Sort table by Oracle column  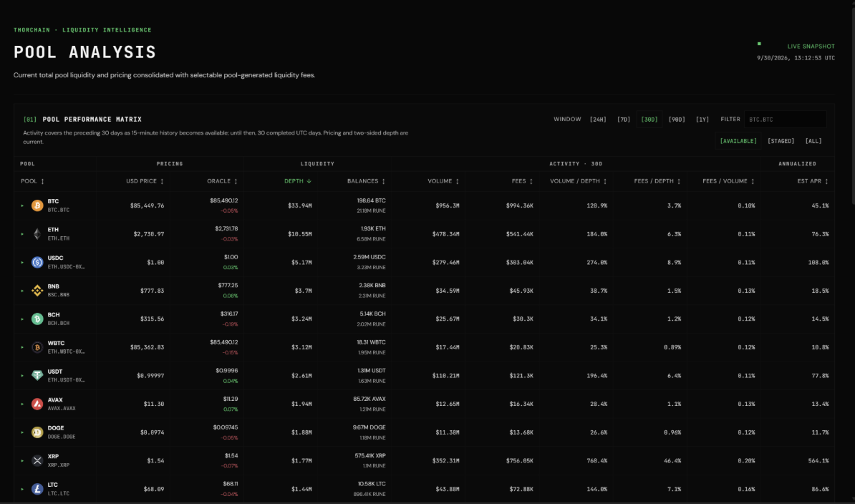(x=223, y=181)
